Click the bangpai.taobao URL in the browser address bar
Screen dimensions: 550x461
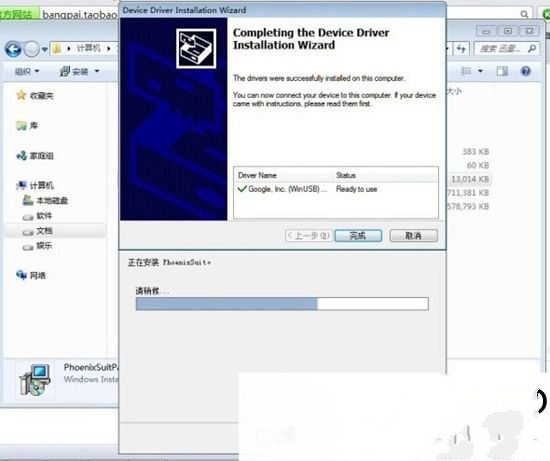tap(80, 14)
